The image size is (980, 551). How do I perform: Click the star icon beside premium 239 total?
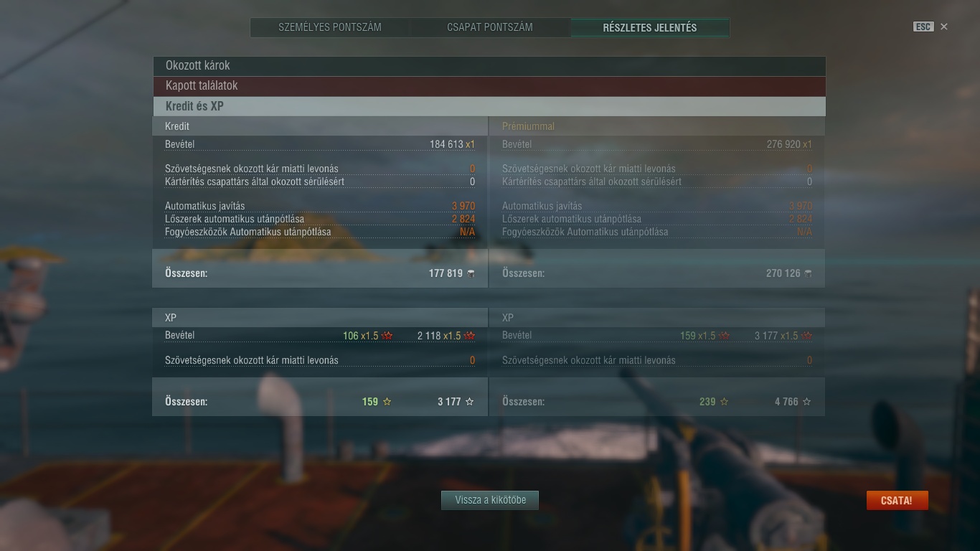point(725,402)
